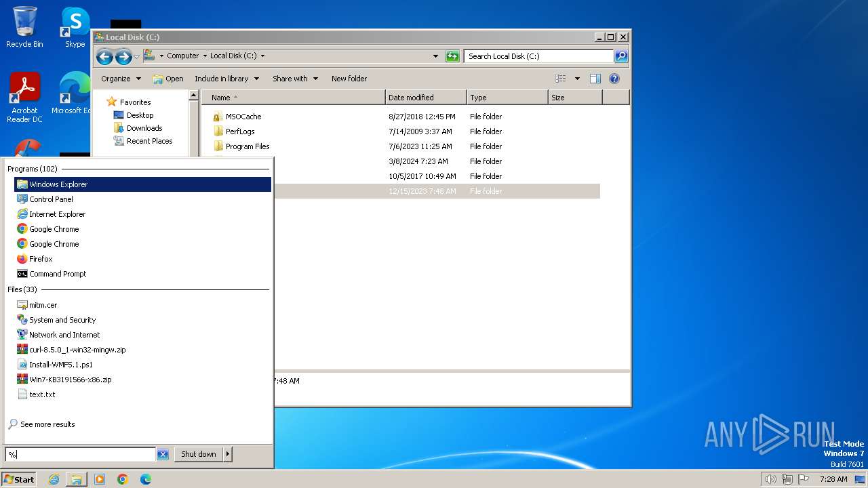
Task: Launch Internet Explorer from Start results
Action: pyautogui.click(x=142, y=214)
